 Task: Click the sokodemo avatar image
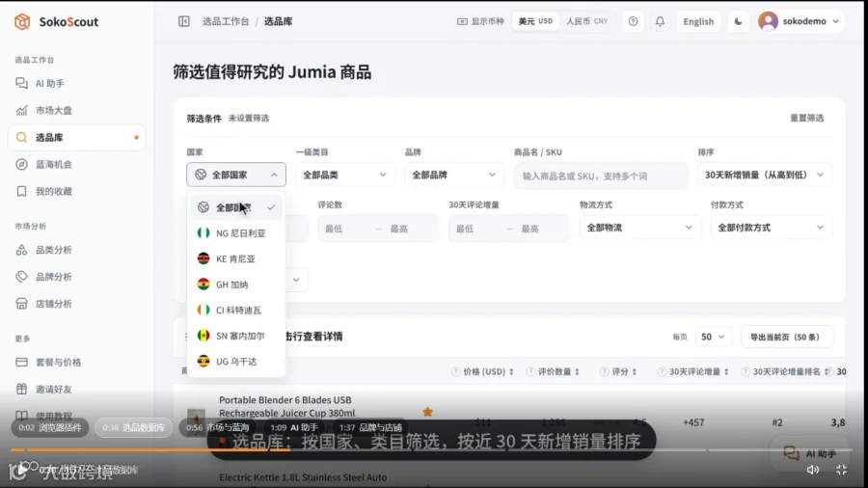[768, 21]
